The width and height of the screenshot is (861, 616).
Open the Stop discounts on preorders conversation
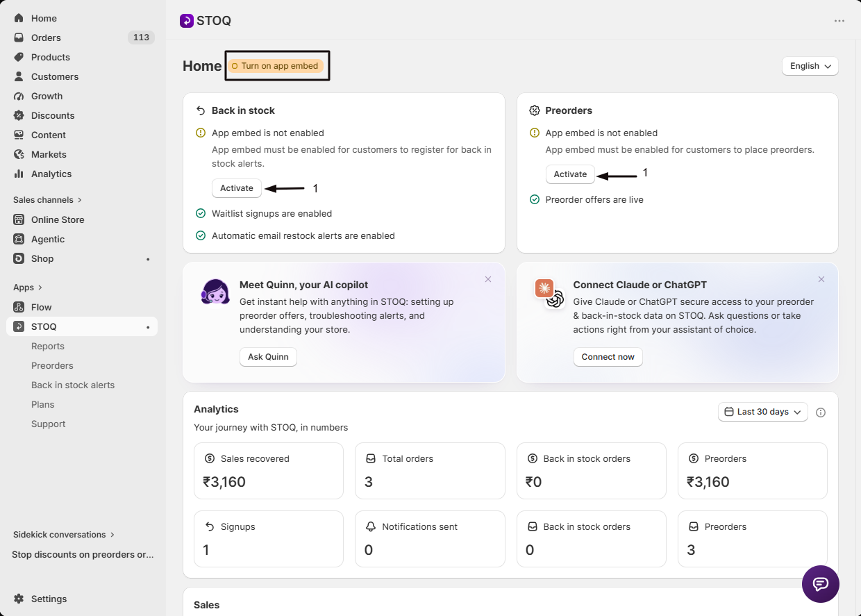click(x=83, y=555)
